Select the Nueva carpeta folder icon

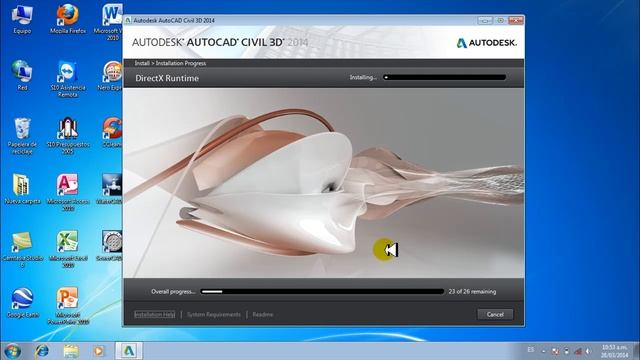click(22, 189)
